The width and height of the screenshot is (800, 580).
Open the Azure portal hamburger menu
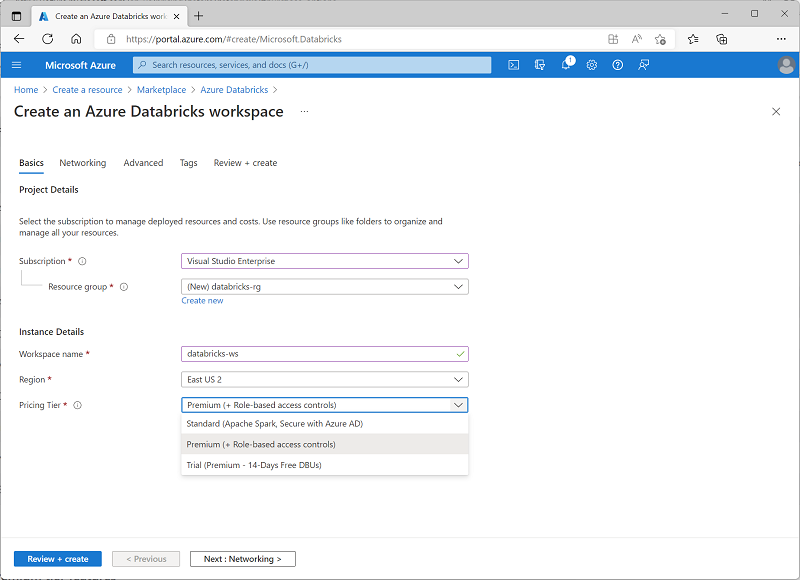click(16, 65)
